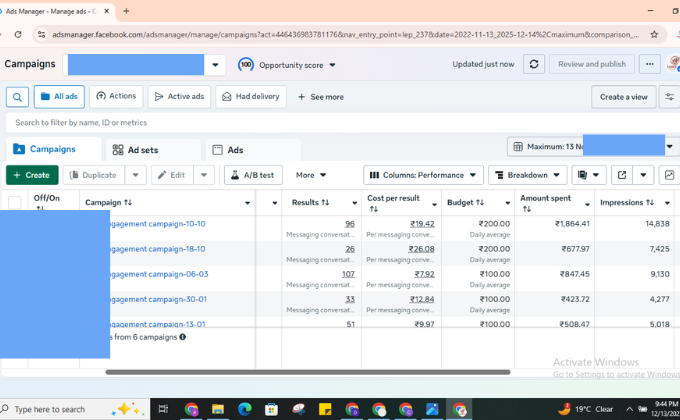The height and width of the screenshot is (420, 680).
Task: Expand the Columns: Performance dropdown
Action: tap(423, 175)
